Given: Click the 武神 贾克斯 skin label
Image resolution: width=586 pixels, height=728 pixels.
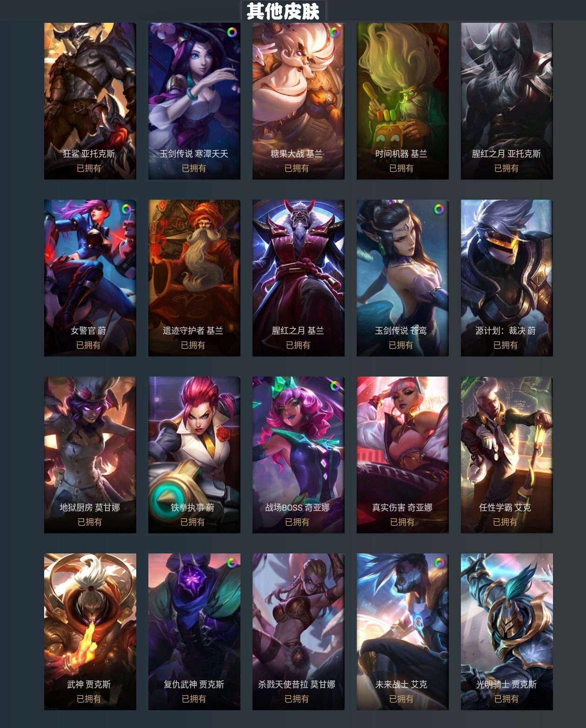Looking at the screenshot, I should [x=89, y=684].
